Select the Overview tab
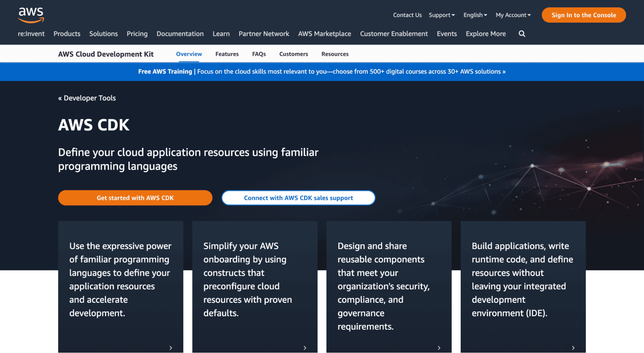644x353 pixels. 188,54
